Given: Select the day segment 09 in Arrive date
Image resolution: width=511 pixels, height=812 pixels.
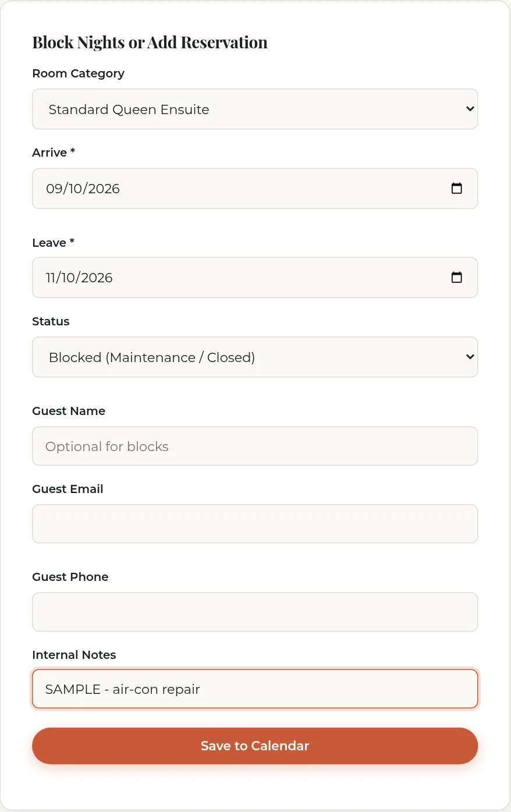Looking at the screenshot, I should [x=53, y=189].
